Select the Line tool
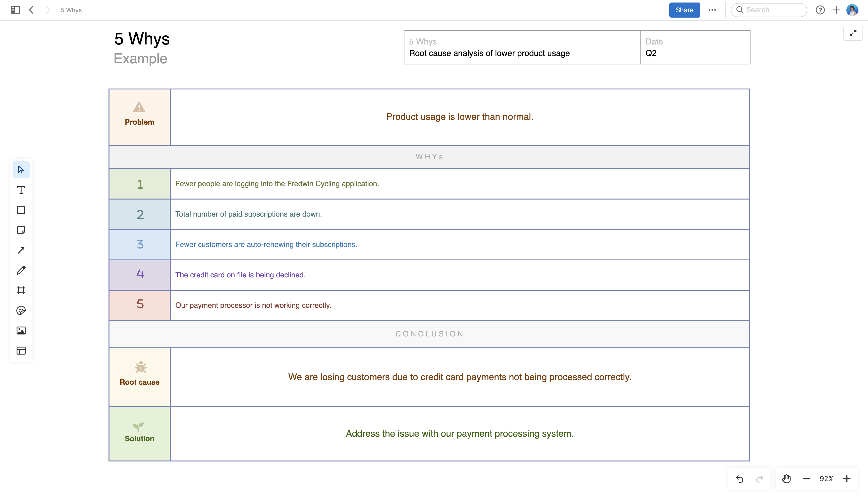Image resolution: width=868 pixels, height=500 pixels. 21,250
